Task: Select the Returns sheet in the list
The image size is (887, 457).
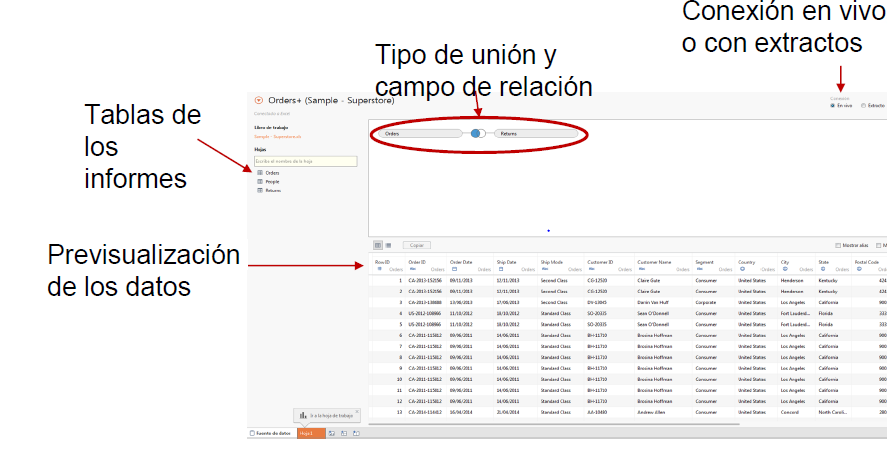Action: coord(273,191)
